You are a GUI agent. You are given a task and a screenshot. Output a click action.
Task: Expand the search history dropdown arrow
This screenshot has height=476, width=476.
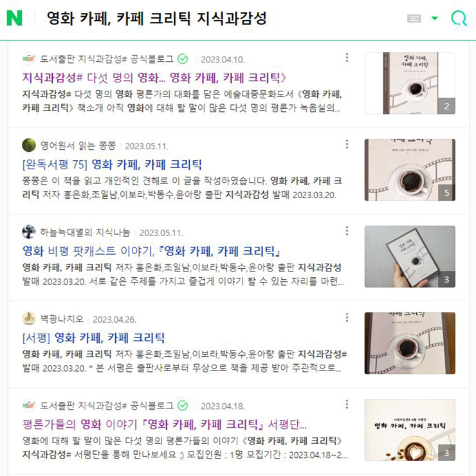click(x=435, y=18)
